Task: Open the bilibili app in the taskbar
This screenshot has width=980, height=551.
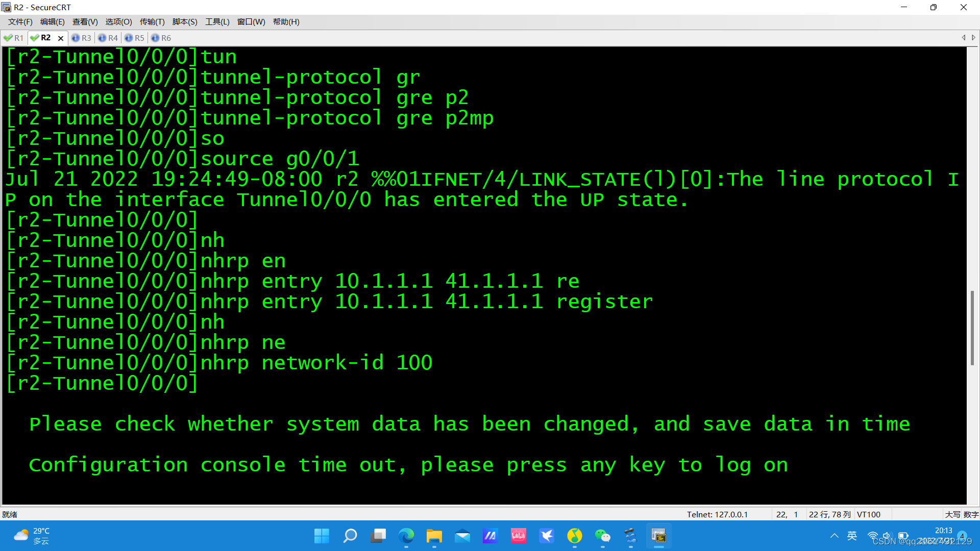Action: pos(519,536)
